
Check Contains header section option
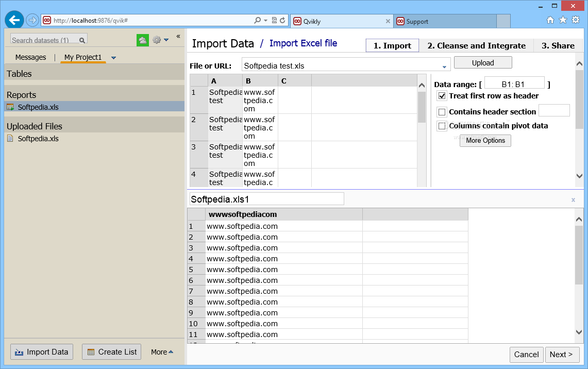[x=442, y=112]
